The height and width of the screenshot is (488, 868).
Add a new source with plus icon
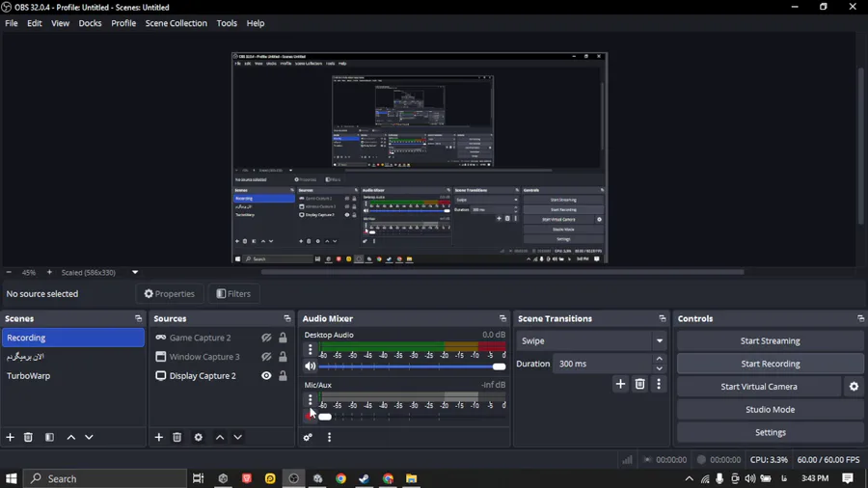(x=159, y=437)
